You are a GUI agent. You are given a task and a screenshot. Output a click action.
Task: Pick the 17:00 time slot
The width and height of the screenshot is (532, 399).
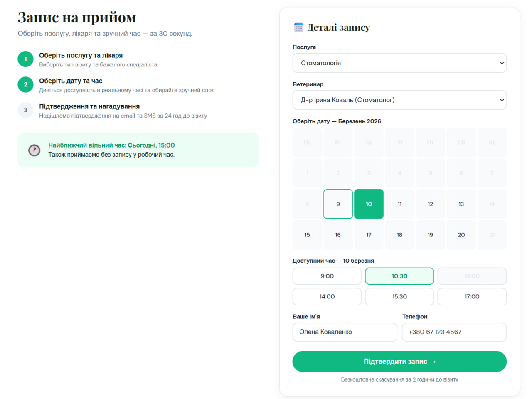point(472,296)
